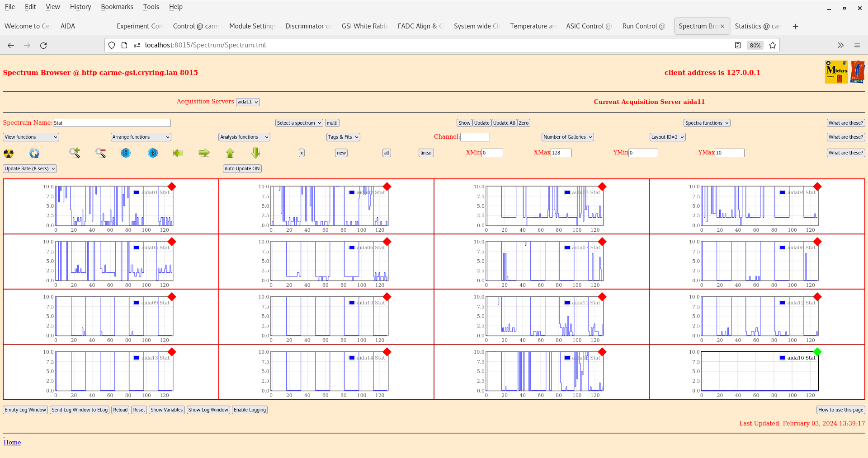Toggle the Auto Update ON button
The width and height of the screenshot is (868, 458).
click(242, 168)
